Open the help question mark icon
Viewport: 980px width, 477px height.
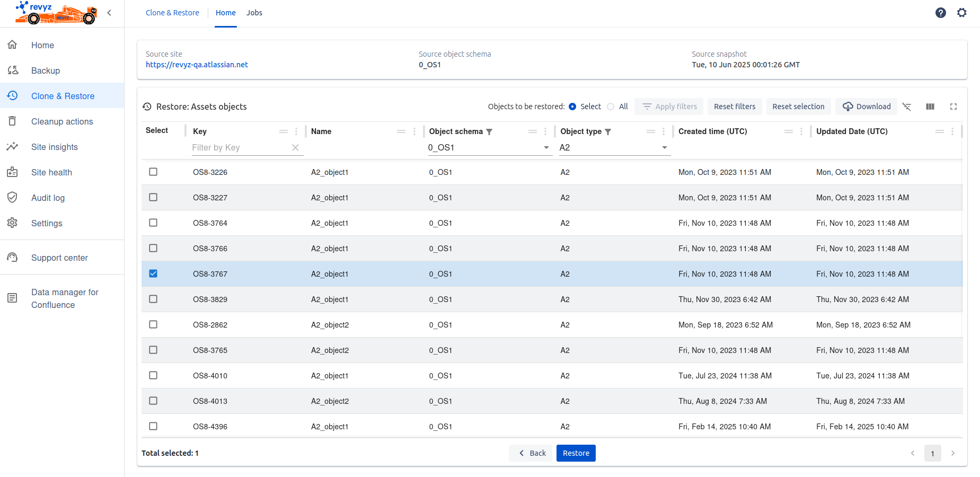(x=940, y=13)
